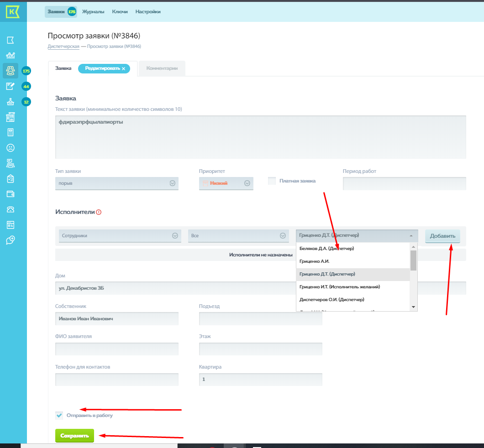The height and width of the screenshot is (448, 484).
Task: Select the dispatcher group icon in the sidebar
Action: point(11,71)
